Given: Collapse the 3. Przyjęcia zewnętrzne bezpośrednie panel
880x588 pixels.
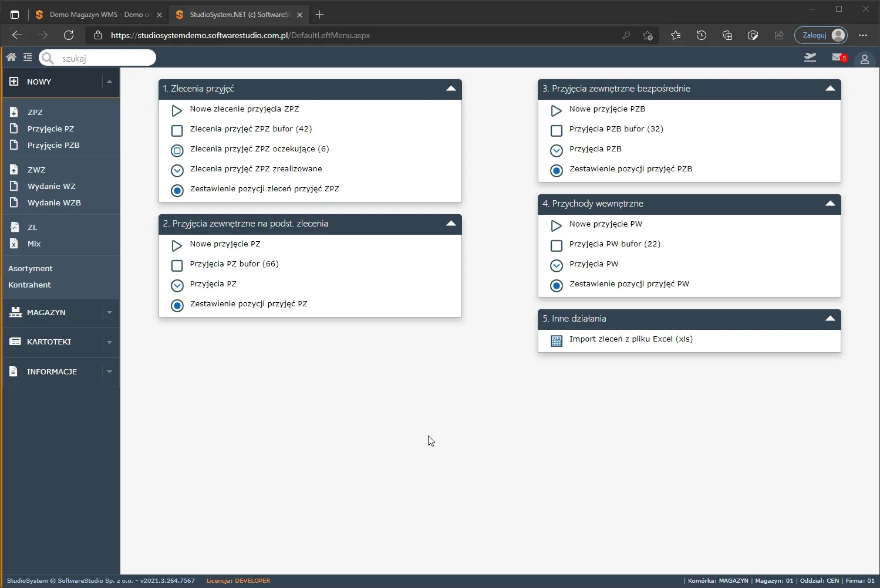Looking at the screenshot, I should tap(830, 89).
